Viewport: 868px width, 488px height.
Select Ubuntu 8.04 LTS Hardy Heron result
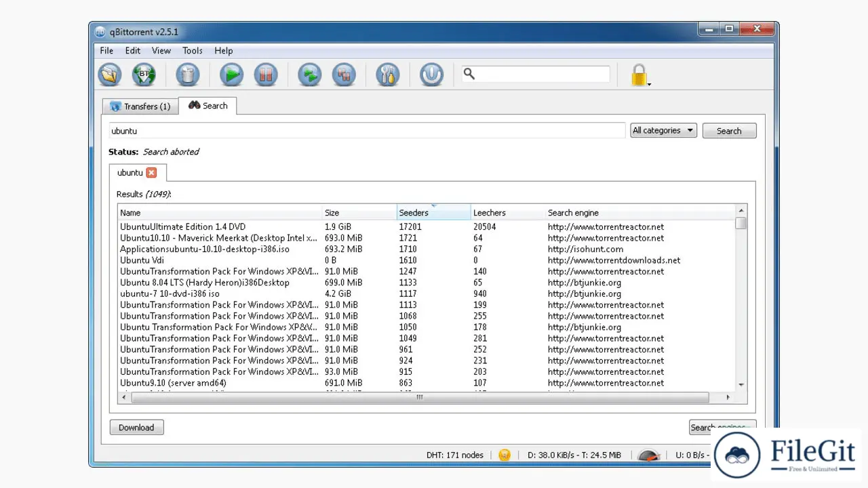(x=427, y=283)
